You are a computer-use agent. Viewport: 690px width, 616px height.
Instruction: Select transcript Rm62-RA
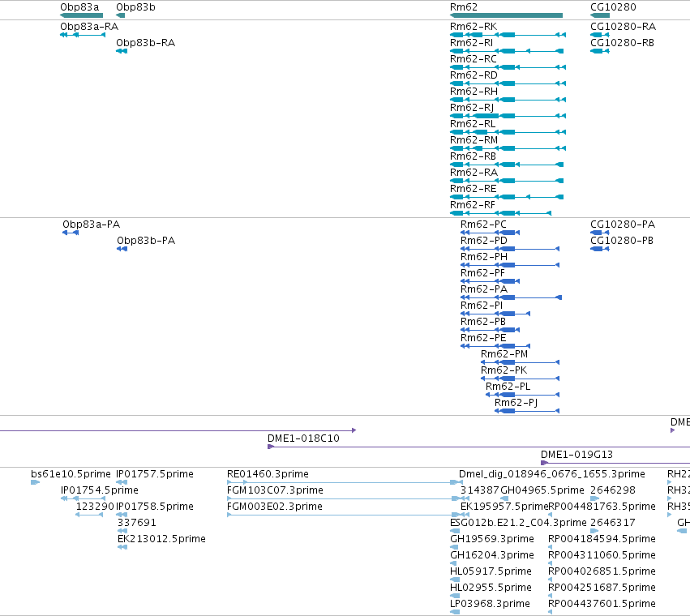507,181
